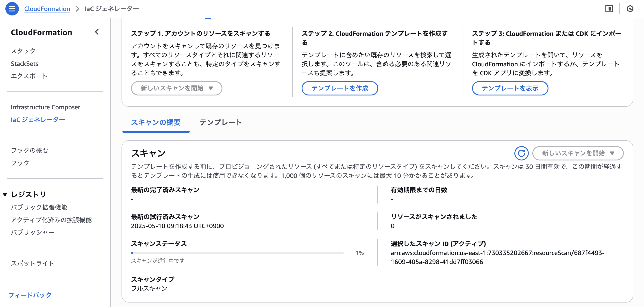The height and width of the screenshot is (307, 644).
Task: Click the ステップ 3 heading text
Action: (546, 38)
